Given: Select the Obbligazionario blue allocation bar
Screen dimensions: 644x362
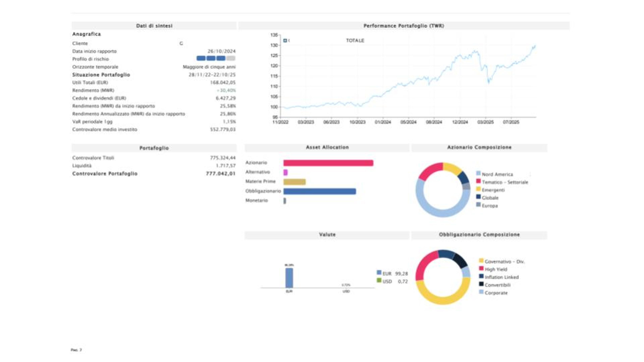Looking at the screenshot, I should [319, 191].
